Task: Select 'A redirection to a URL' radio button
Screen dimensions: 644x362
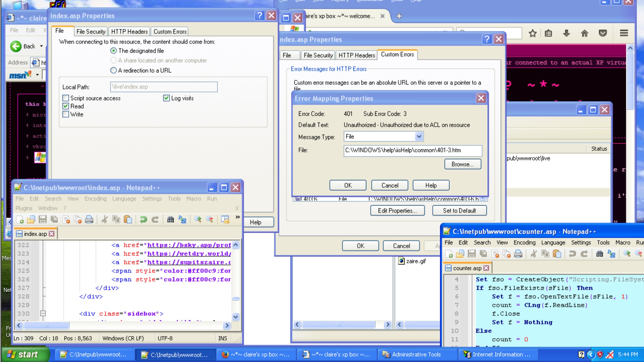Action: [x=113, y=70]
